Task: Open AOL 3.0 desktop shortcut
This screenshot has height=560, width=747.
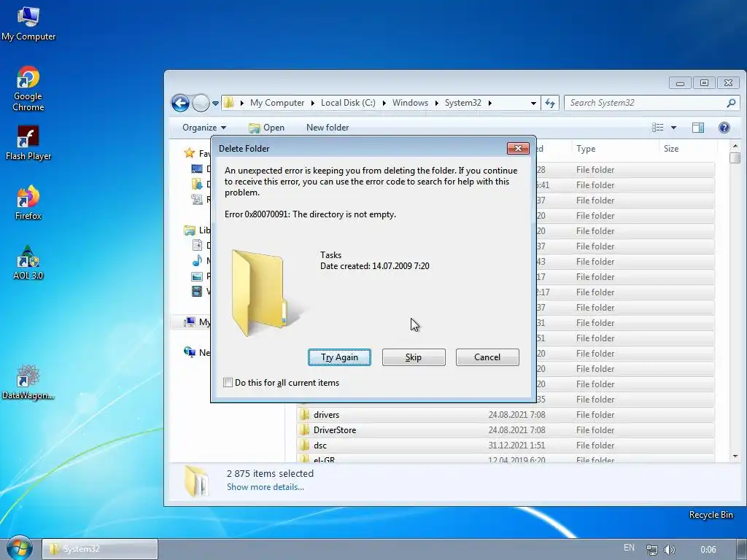Action: point(28,262)
